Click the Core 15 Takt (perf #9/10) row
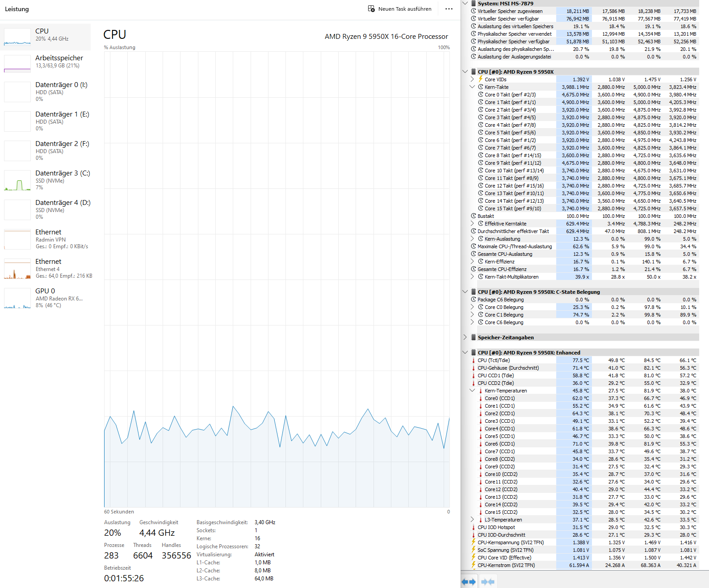 (584, 209)
